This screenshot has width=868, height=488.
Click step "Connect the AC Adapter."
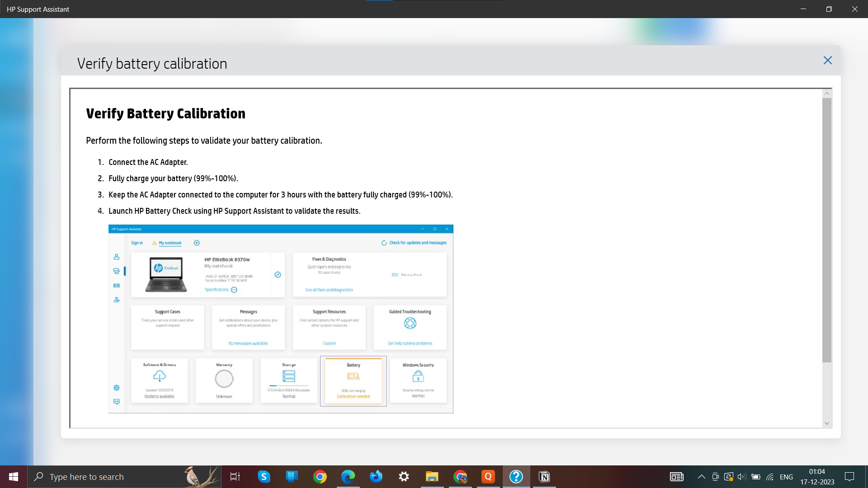tap(148, 162)
